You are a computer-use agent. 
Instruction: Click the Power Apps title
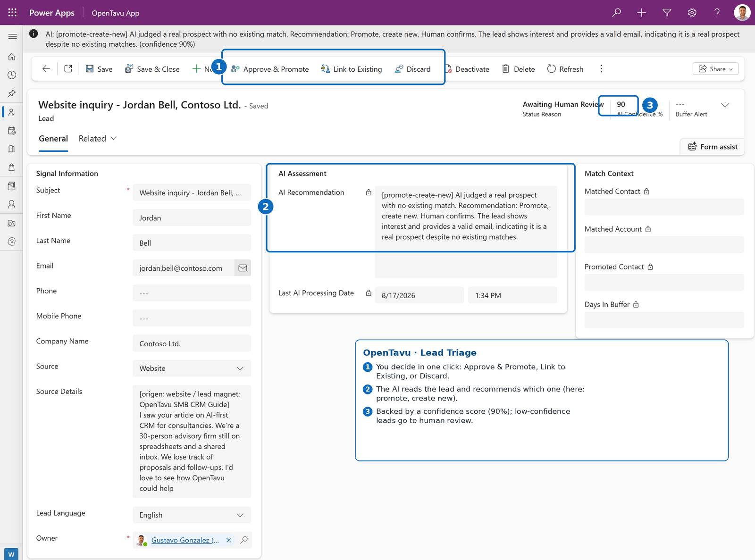(52, 13)
